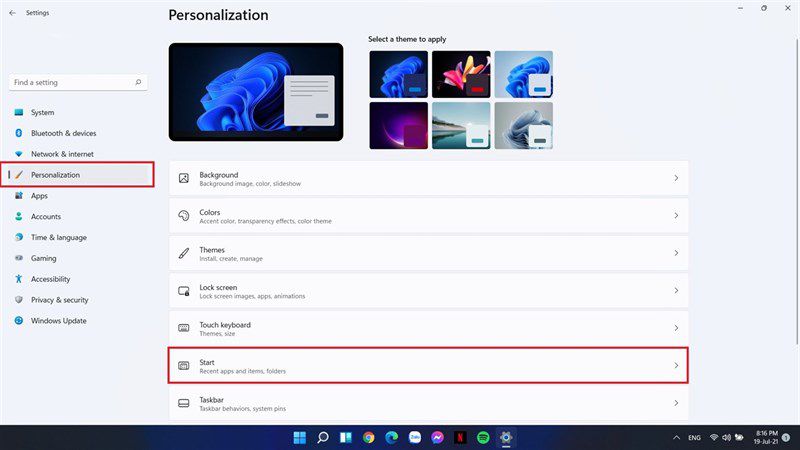The height and width of the screenshot is (450, 800).
Task: Click the search magnifier in Find a setting
Action: [x=138, y=82]
